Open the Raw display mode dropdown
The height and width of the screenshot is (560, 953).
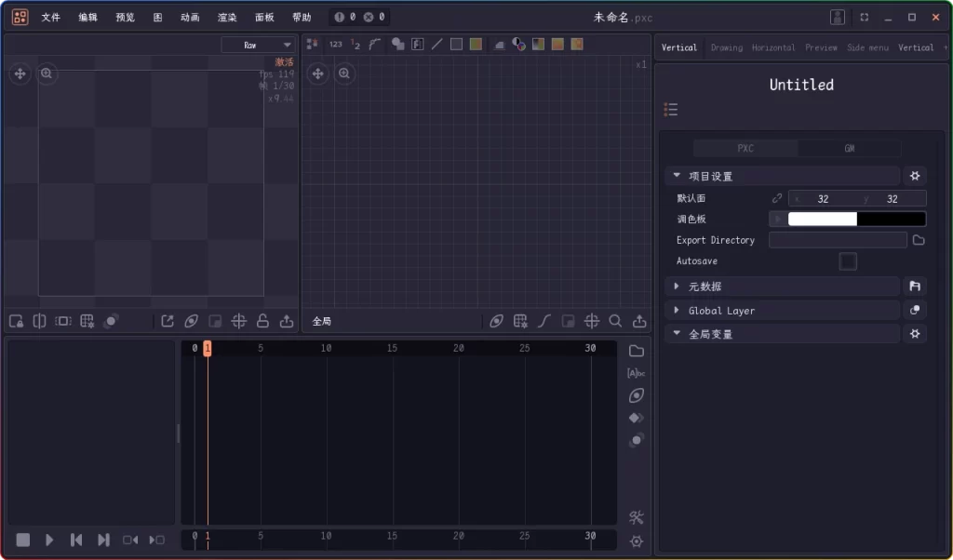click(x=258, y=44)
